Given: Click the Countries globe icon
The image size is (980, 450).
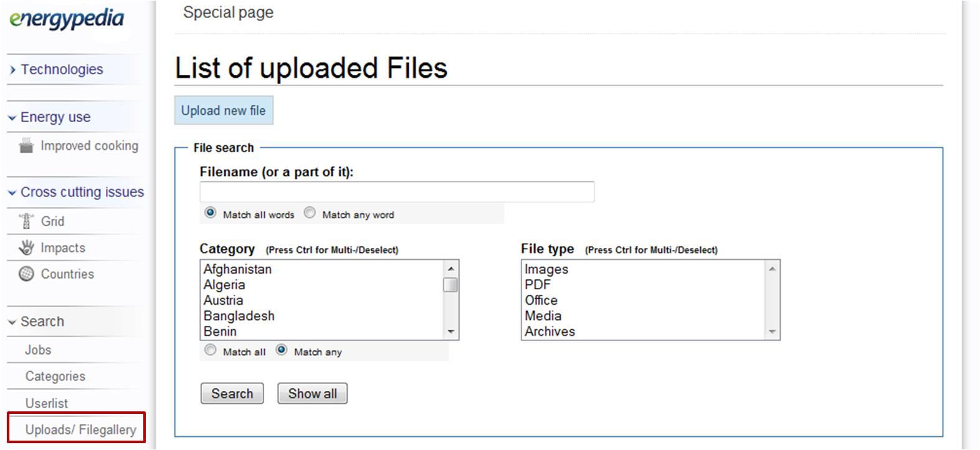Looking at the screenshot, I should pyautogui.click(x=26, y=274).
